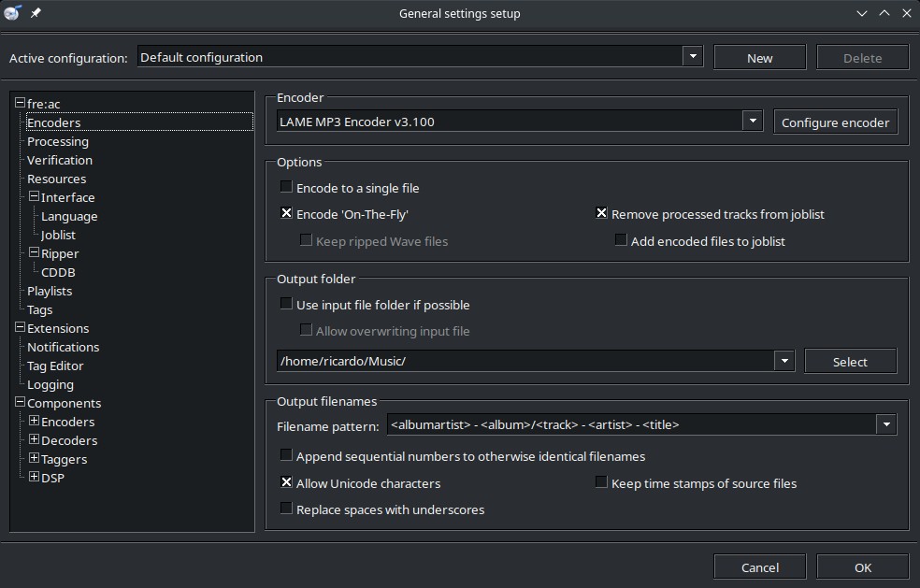Check Replace spaces with underscores
The image size is (920, 588).
pyautogui.click(x=286, y=509)
